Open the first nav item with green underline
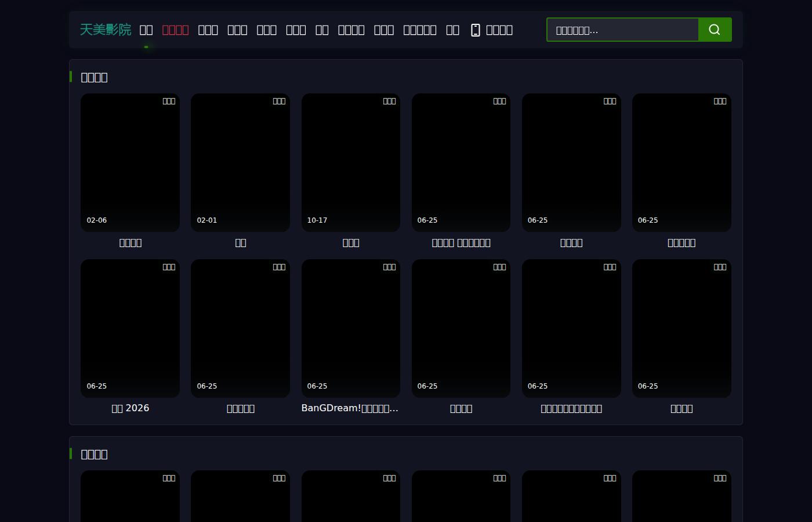Image resolution: width=812 pixels, height=522 pixels. click(146, 30)
